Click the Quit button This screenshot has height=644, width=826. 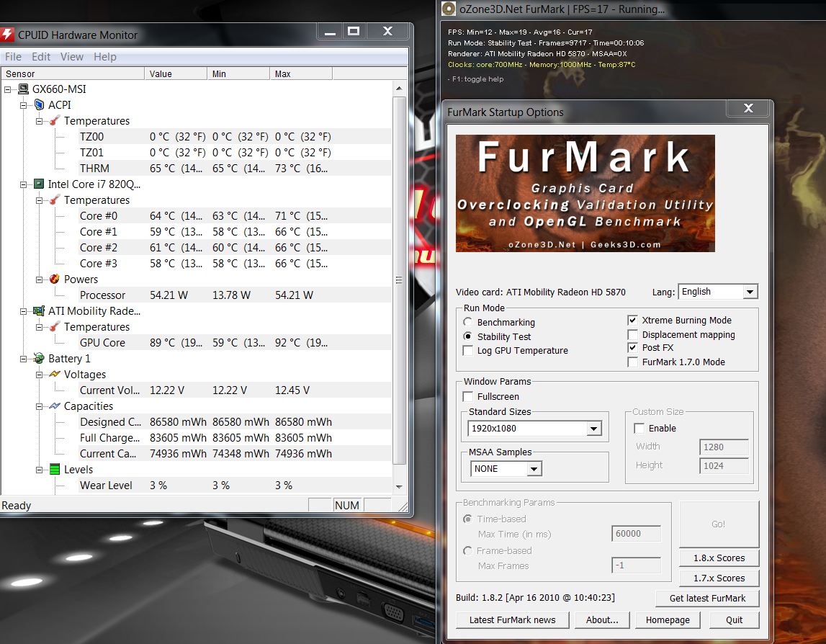tap(735, 620)
